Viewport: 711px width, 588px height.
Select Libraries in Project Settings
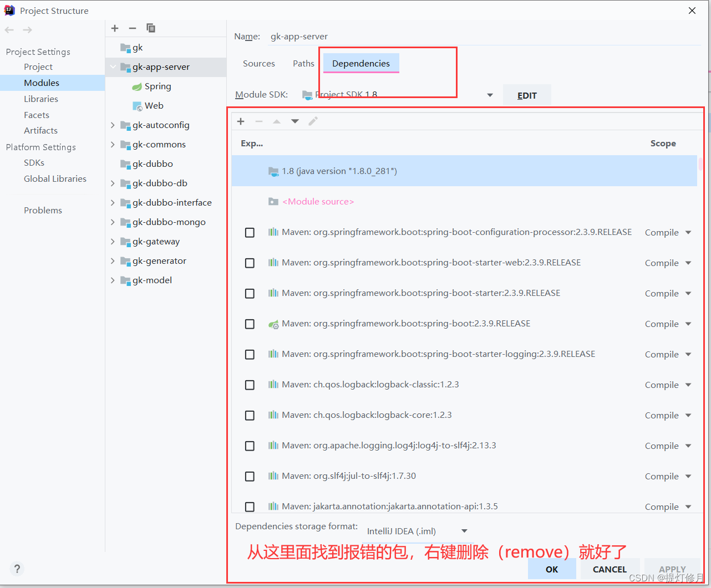tap(40, 99)
